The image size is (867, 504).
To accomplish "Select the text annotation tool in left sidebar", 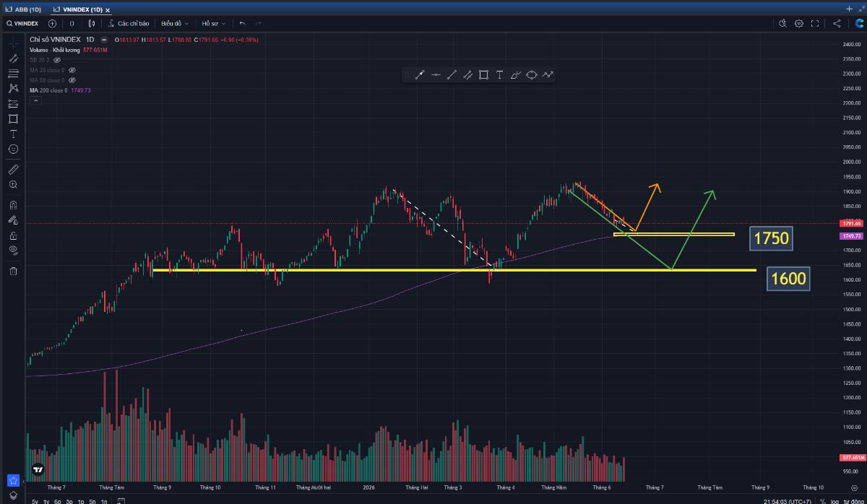I will tap(13, 134).
